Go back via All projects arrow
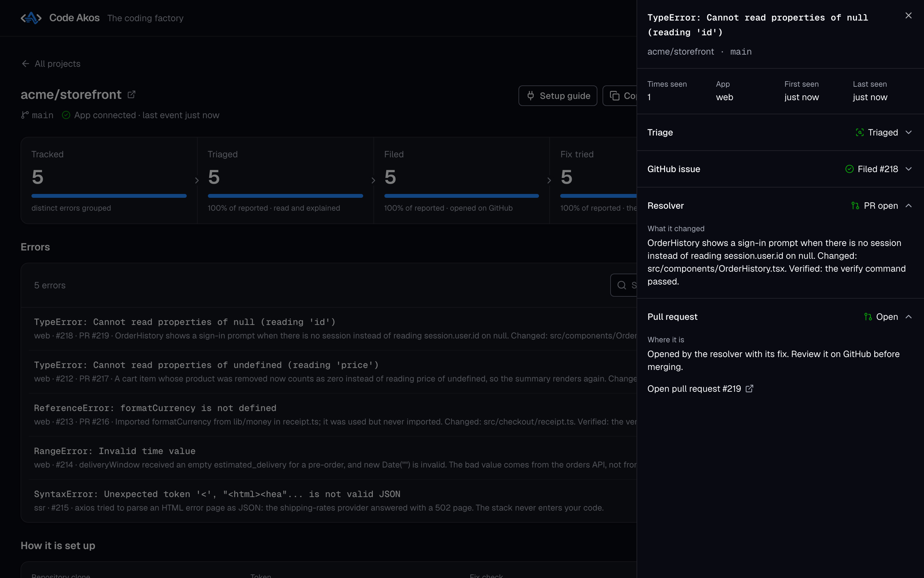 26,64
